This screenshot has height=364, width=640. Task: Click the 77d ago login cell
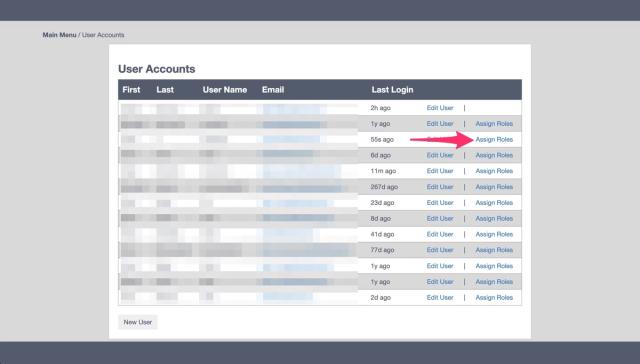382,250
